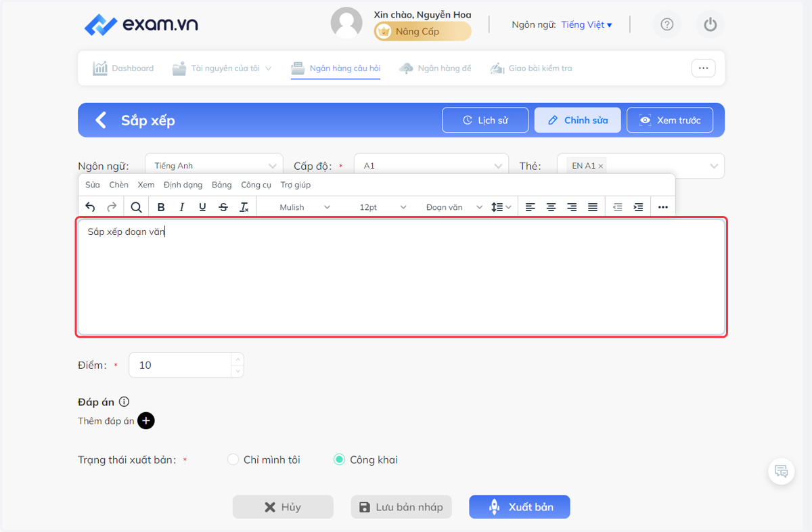Change interface language Tiếng Việt dropdown

point(587,25)
